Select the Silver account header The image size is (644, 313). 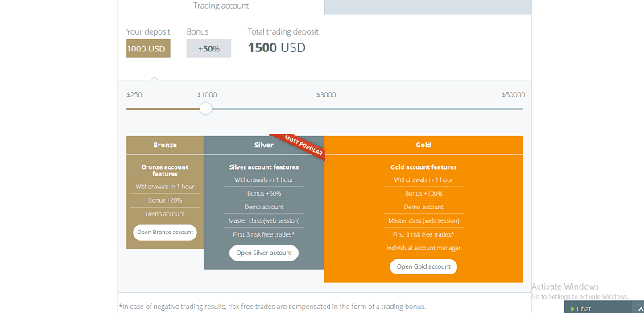264,145
